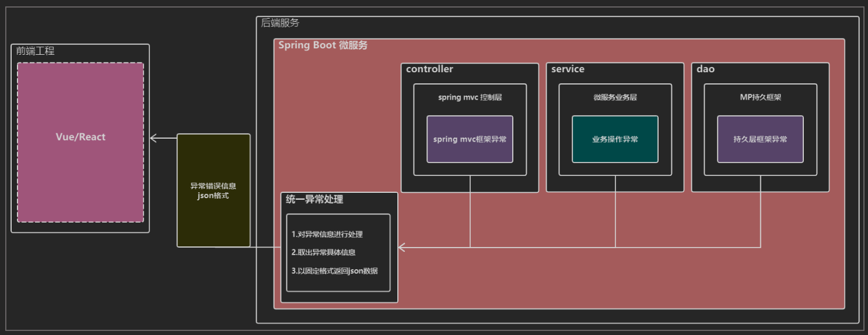Screen dimensions: 868x335
Task: Click the arrowhead entering 统一异常处理 box
Action: coord(402,248)
